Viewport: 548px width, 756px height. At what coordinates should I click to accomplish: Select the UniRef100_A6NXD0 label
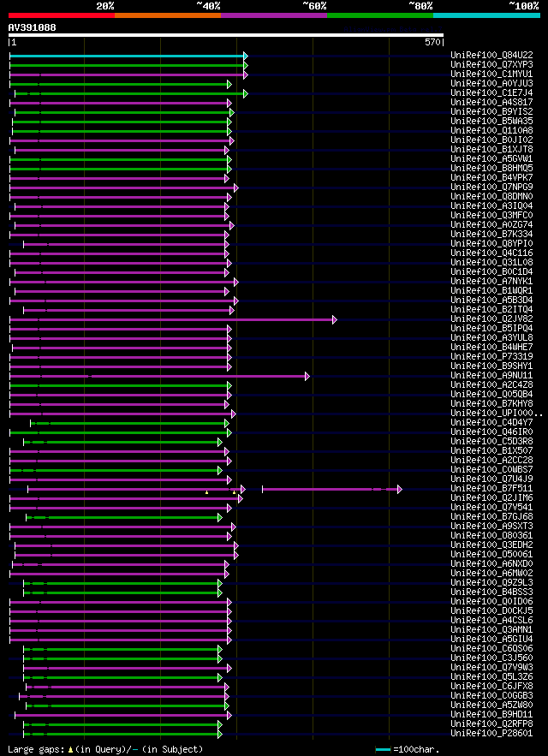[x=491, y=564]
